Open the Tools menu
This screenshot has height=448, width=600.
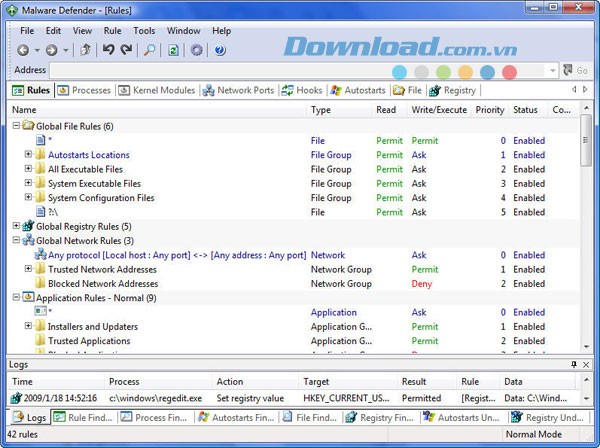(x=144, y=31)
